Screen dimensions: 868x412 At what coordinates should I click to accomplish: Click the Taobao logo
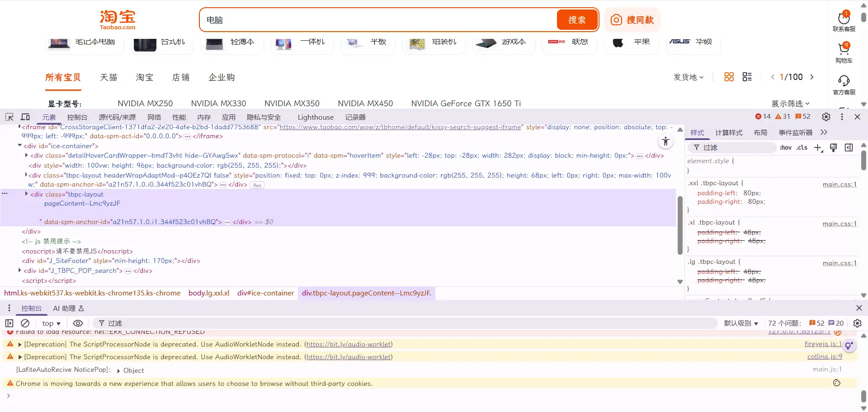[118, 20]
